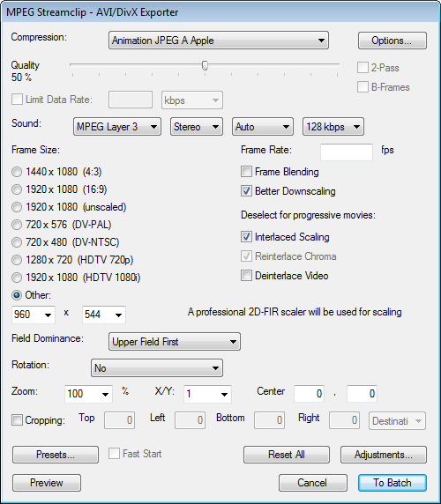
Task: Toggle the Limit Data Rate checkbox
Action: pyautogui.click(x=17, y=100)
